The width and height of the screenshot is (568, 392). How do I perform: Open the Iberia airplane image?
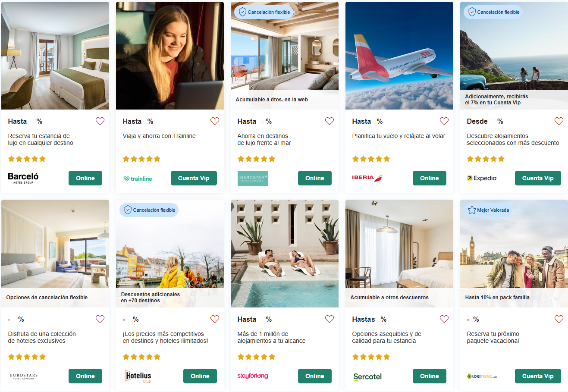399,56
